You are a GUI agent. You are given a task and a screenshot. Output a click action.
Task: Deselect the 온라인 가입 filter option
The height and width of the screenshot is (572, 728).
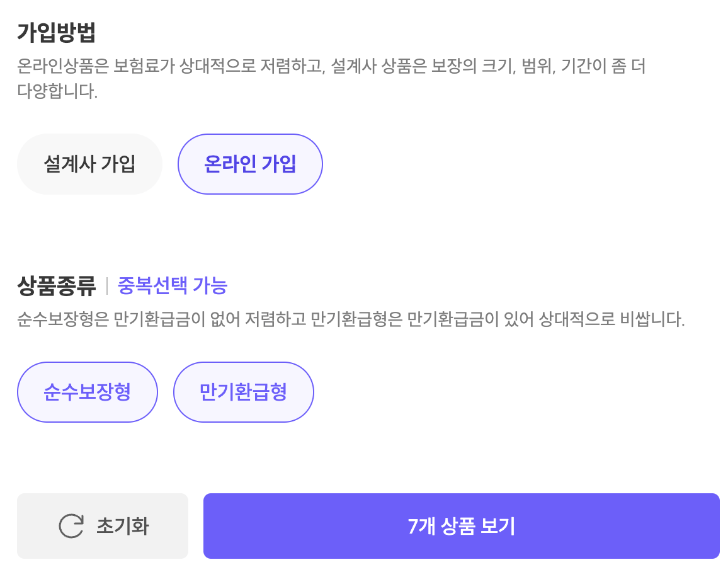pos(250,164)
